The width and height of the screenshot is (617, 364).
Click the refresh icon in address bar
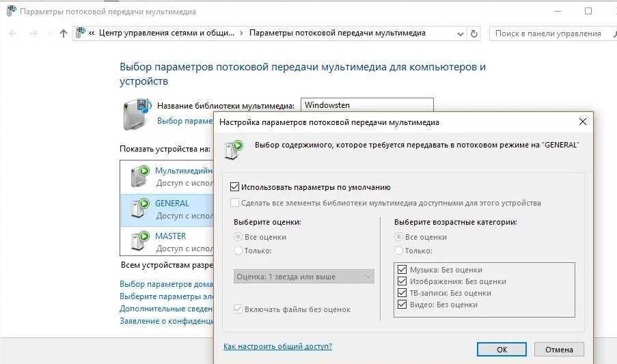pos(474,33)
